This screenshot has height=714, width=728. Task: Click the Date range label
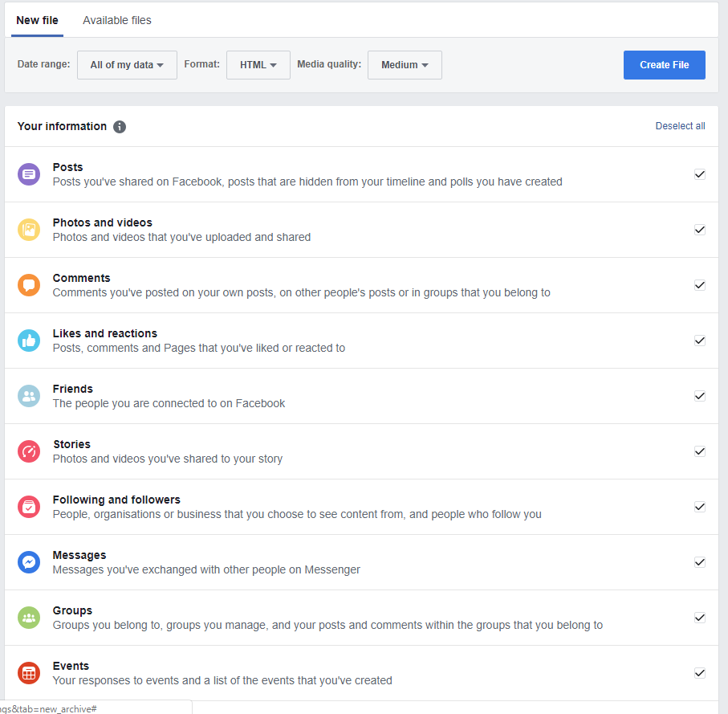point(43,64)
